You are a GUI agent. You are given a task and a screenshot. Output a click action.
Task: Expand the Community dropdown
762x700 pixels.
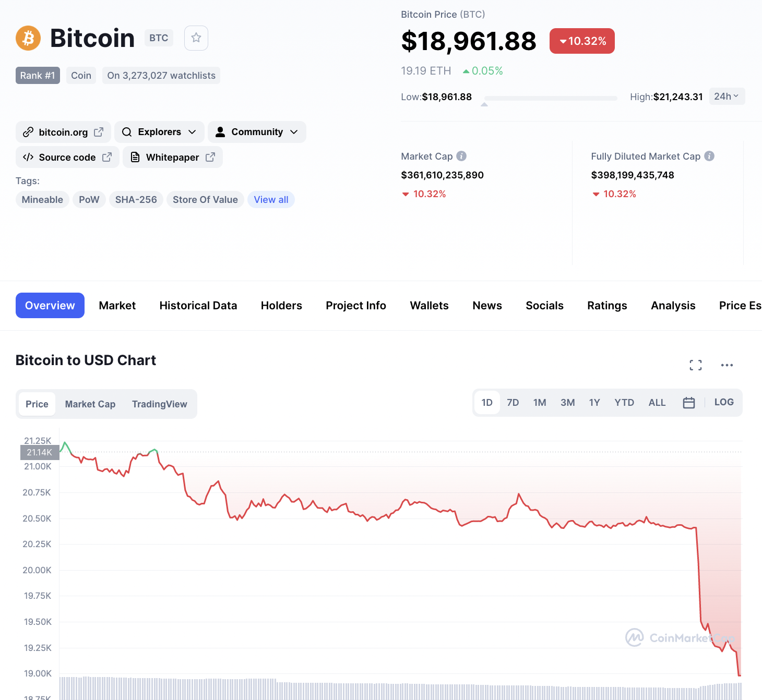coord(257,132)
